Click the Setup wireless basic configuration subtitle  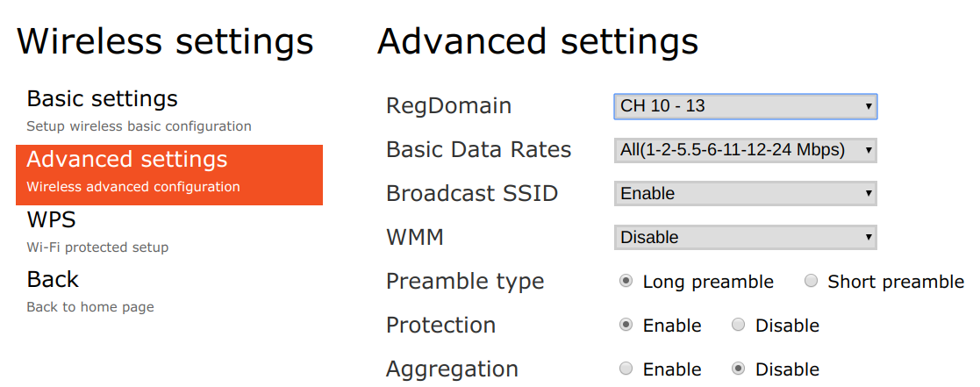[139, 126]
